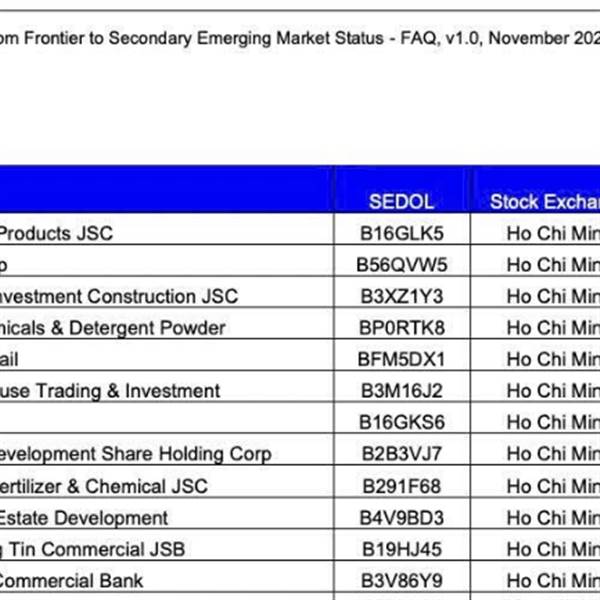
Task: Select the Development Share Holding Corp name
Action: (x=135, y=454)
